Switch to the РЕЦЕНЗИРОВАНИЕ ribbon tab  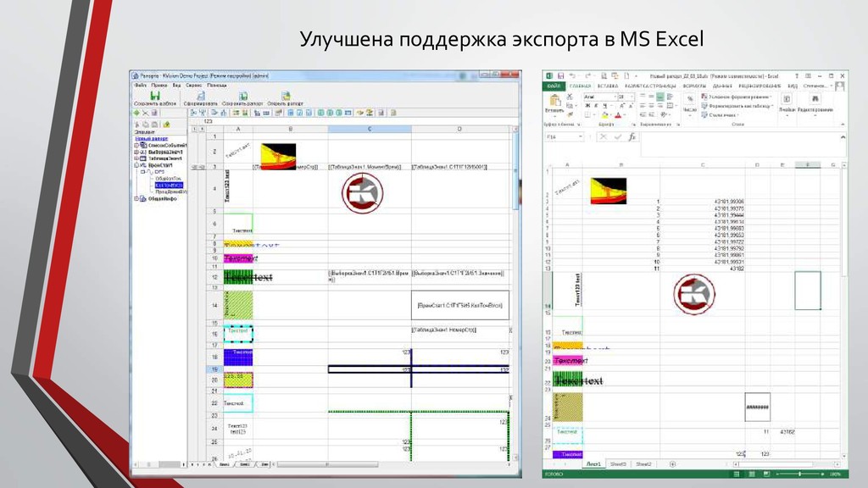759,86
